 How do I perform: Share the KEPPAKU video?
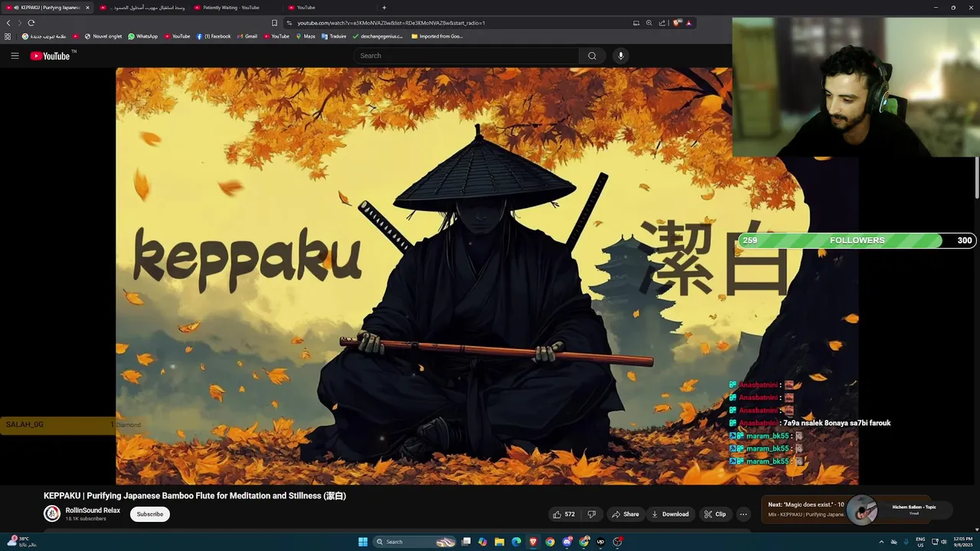coord(625,514)
